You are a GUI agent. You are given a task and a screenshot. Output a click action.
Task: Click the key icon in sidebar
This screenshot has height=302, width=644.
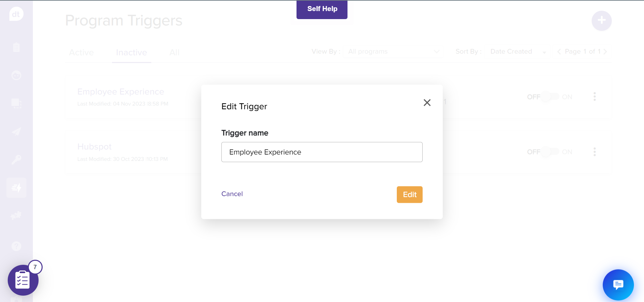pyautogui.click(x=16, y=160)
